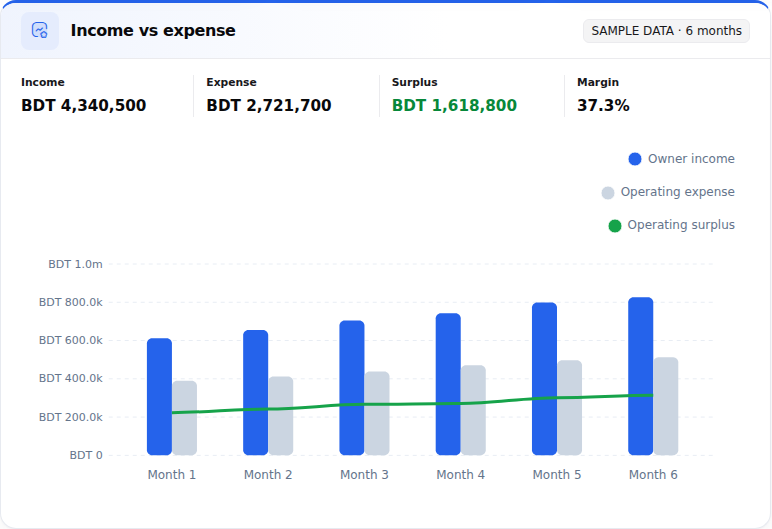Select the Month 1 blue income bar

[160, 397]
